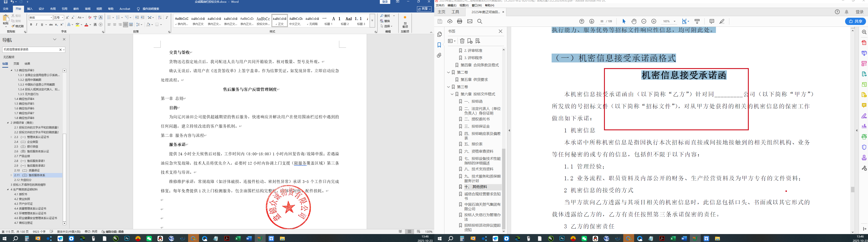The height and width of the screenshot is (242, 868).
Task: Undo the last action in Word
Action: [12, 2]
